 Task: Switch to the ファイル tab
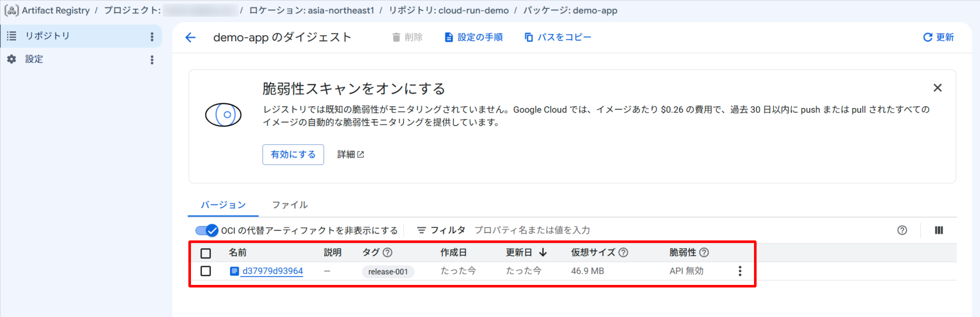290,205
